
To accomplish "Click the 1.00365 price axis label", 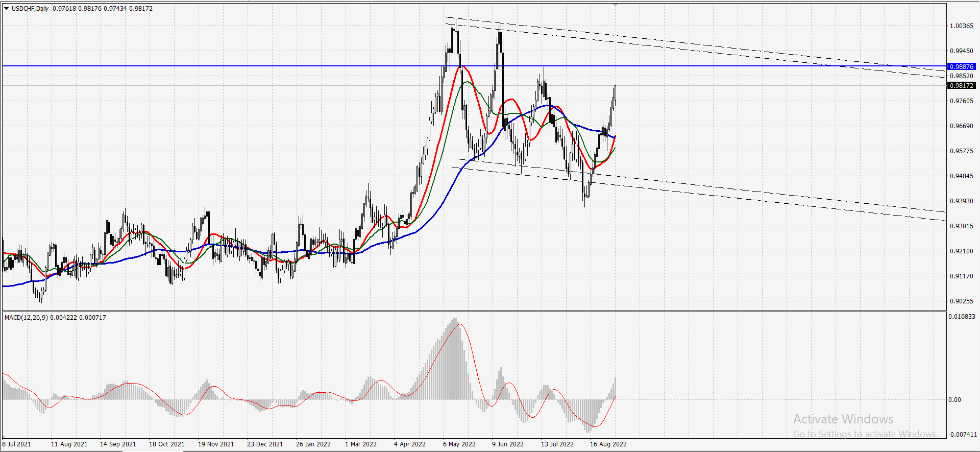I will point(962,26).
